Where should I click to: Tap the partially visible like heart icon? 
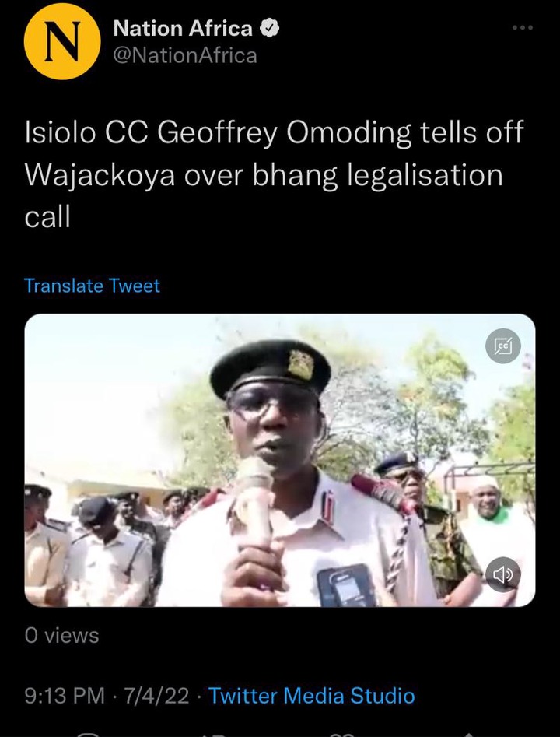coord(341,734)
